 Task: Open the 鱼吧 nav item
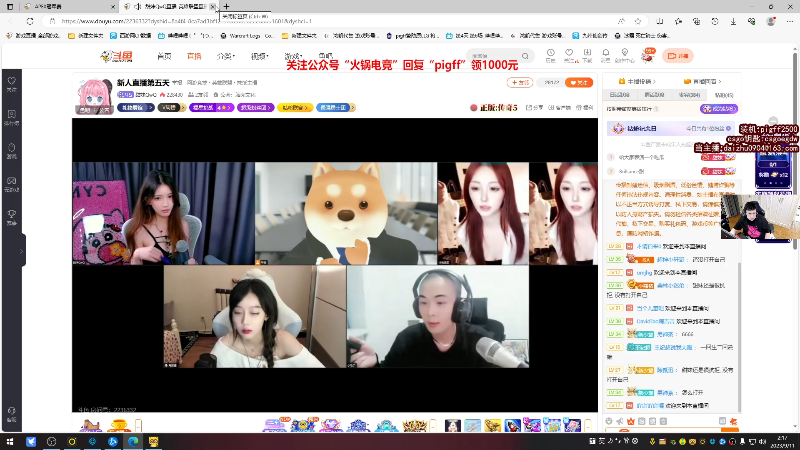[325, 56]
